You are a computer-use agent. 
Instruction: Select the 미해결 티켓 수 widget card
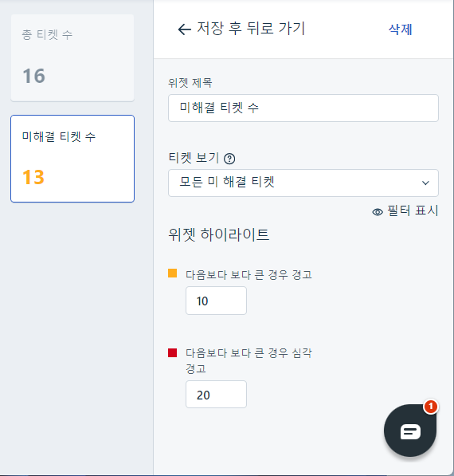pyautogui.click(x=72, y=159)
